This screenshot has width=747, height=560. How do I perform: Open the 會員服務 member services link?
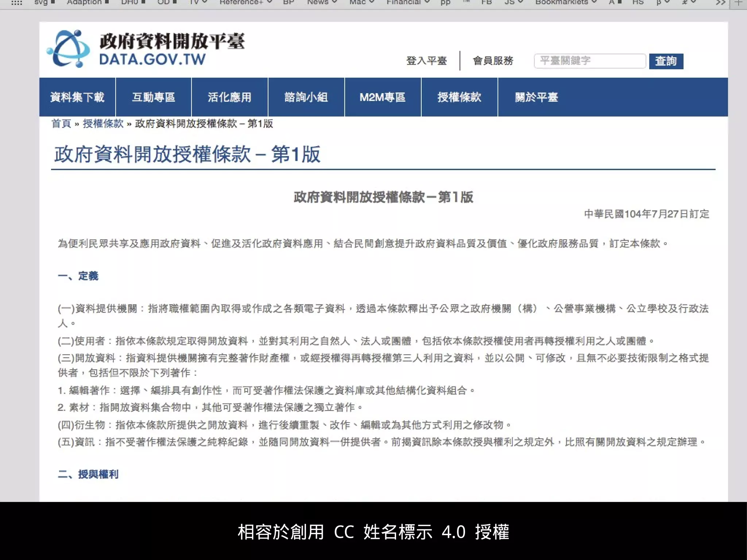coord(493,61)
